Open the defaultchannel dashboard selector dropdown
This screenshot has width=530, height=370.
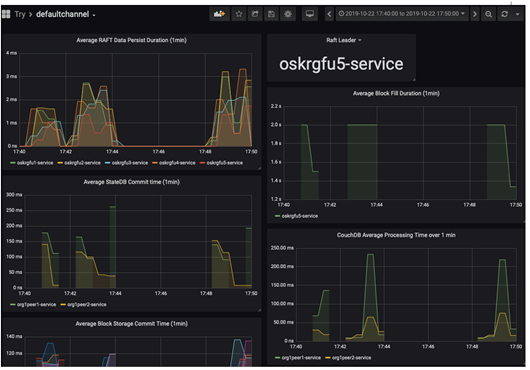pos(66,14)
